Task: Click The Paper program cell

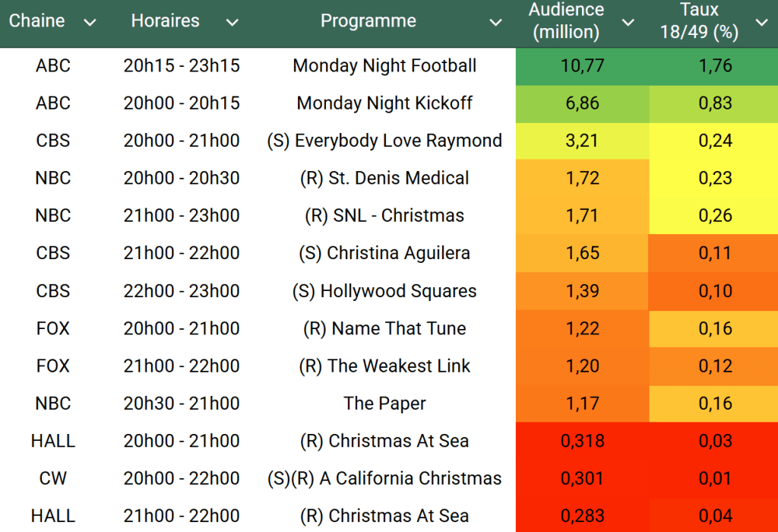Action: coord(384,404)
